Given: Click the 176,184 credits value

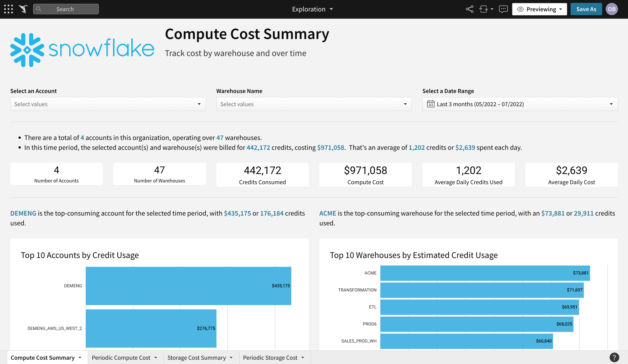Looking at the screenshot, I should [x=272, y=213].
